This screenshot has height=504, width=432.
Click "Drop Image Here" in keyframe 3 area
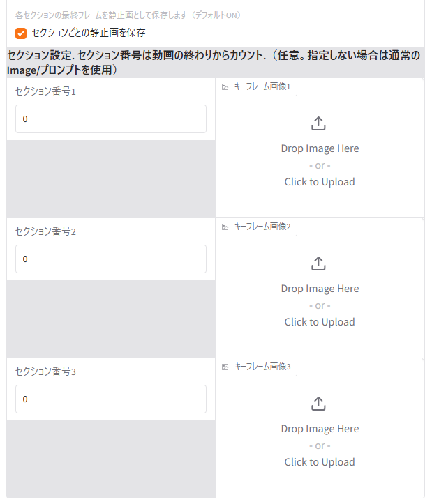320,429
